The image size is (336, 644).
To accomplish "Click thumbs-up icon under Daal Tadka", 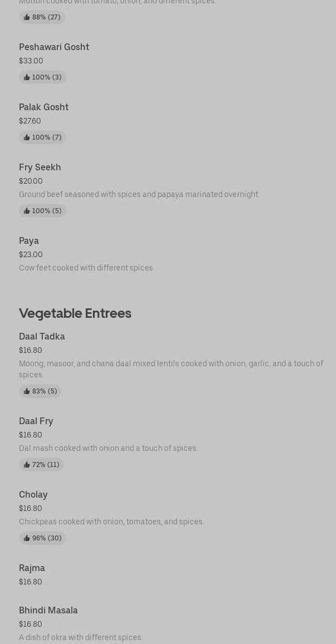I will pyautogui.click(x=27, y=391).
